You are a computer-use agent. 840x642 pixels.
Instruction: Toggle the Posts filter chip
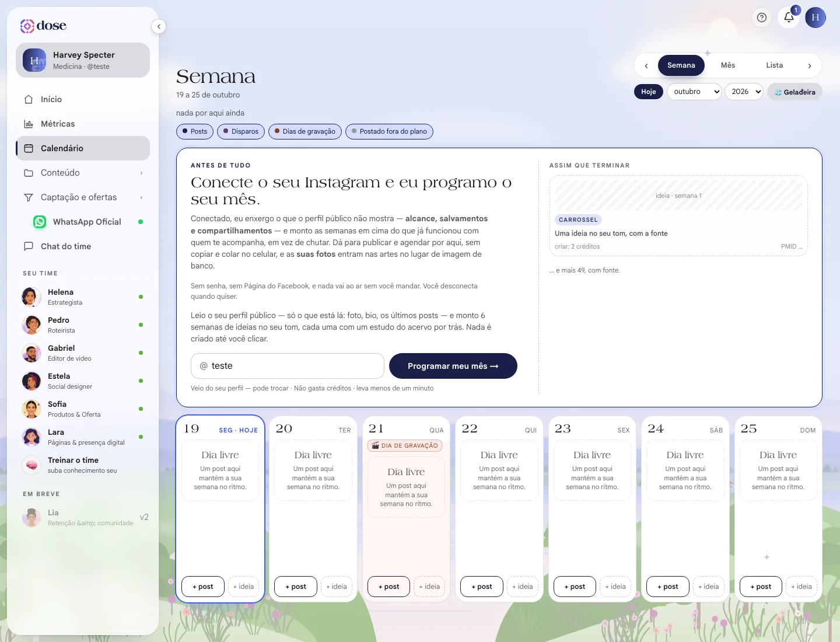195,131
